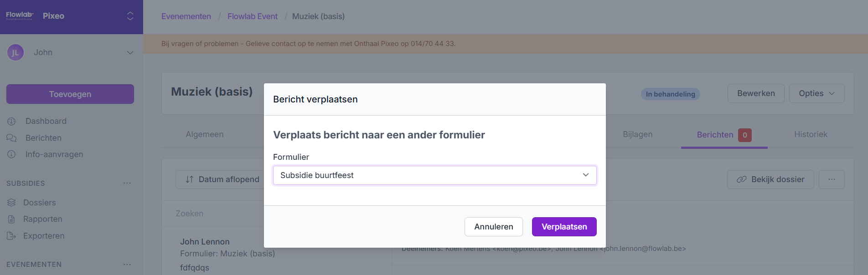
Task: Open Berichten in the sidebar
Action: coord(43,138)
